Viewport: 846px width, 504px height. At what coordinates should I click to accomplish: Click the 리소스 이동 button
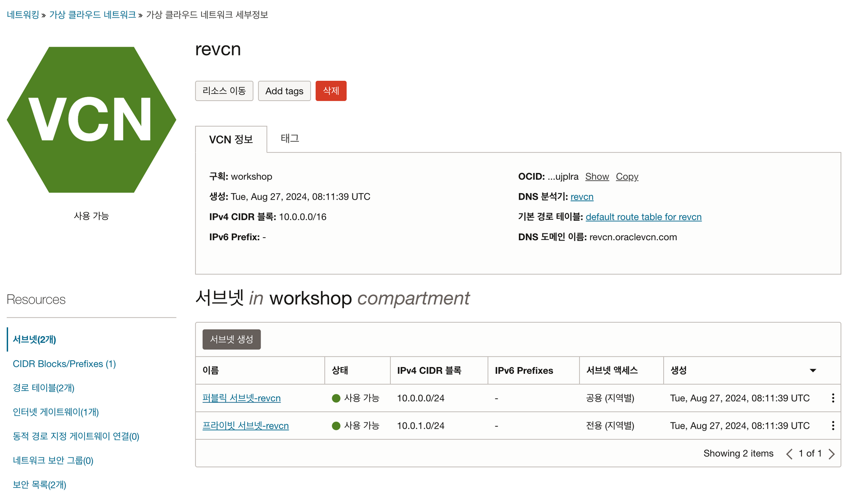click(224, 91)
